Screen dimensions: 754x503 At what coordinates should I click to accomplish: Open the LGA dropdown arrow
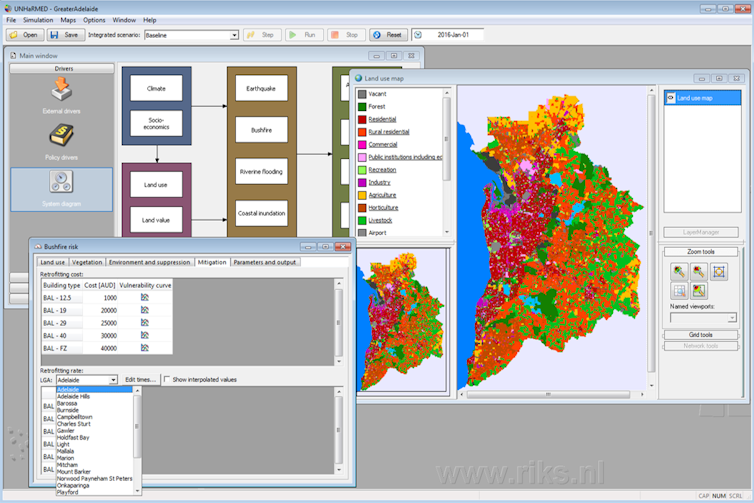tap(113, 380)
